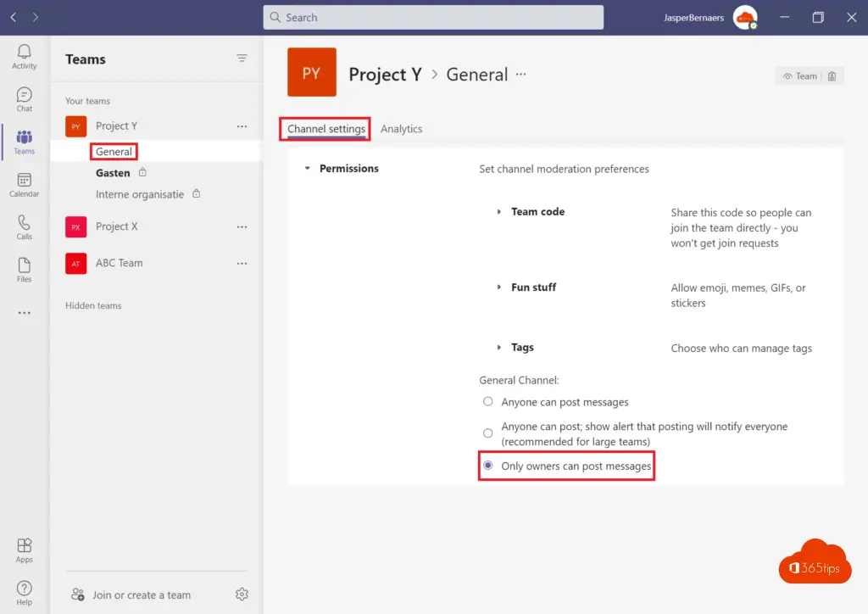The width and height of the screenshot is (868, 614).
Task: Open the Apps store icon
Action: pyautogui.click(x=24, y=550)
